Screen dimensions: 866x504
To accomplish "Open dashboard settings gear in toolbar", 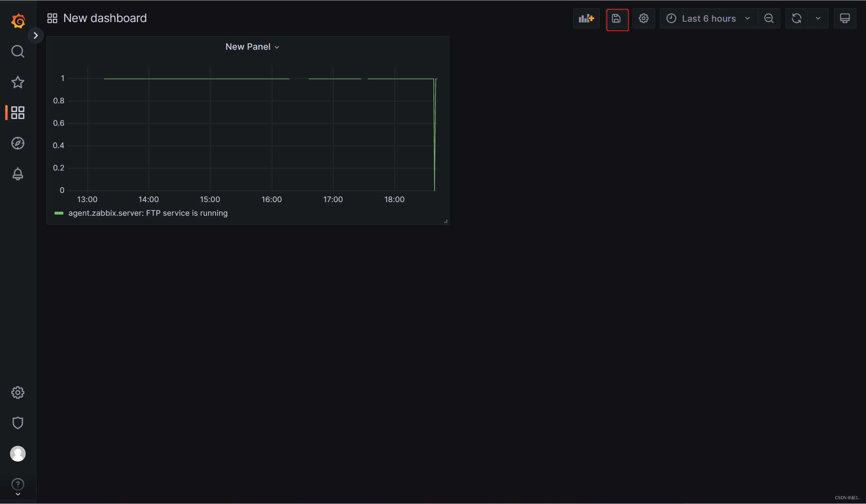I will tap(643, 18).
